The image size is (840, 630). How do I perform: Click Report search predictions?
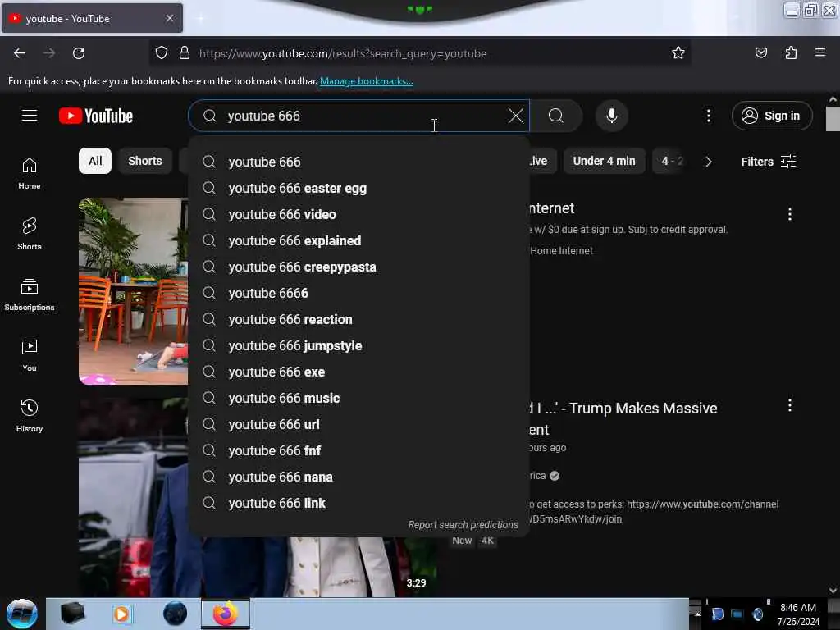click(463, 524)
